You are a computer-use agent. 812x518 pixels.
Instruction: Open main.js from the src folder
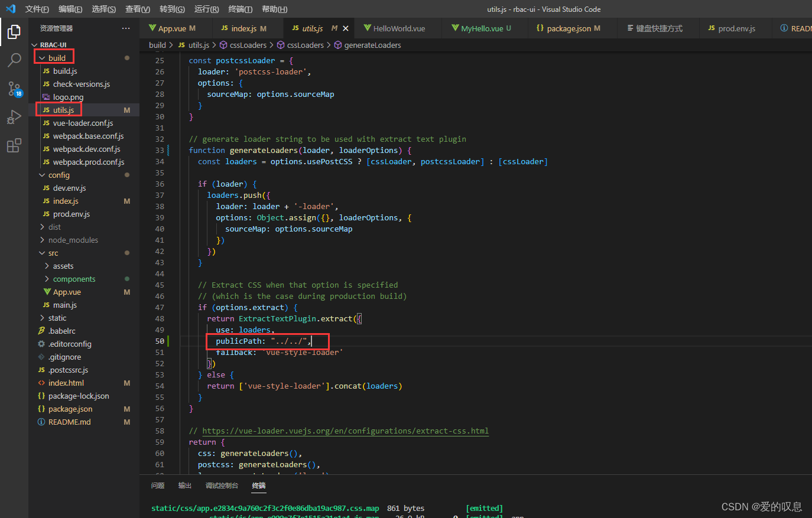pyautogui.click(x=66, y=305)
